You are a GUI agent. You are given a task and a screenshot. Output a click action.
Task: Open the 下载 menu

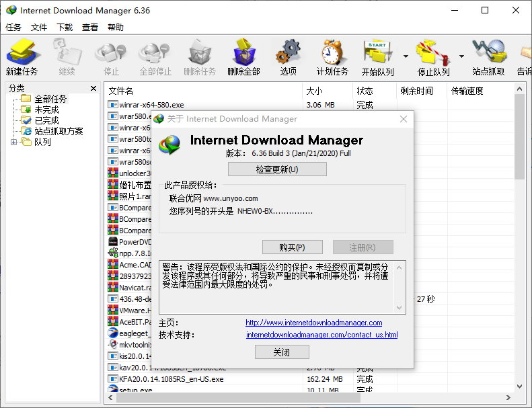click(65, 27)
